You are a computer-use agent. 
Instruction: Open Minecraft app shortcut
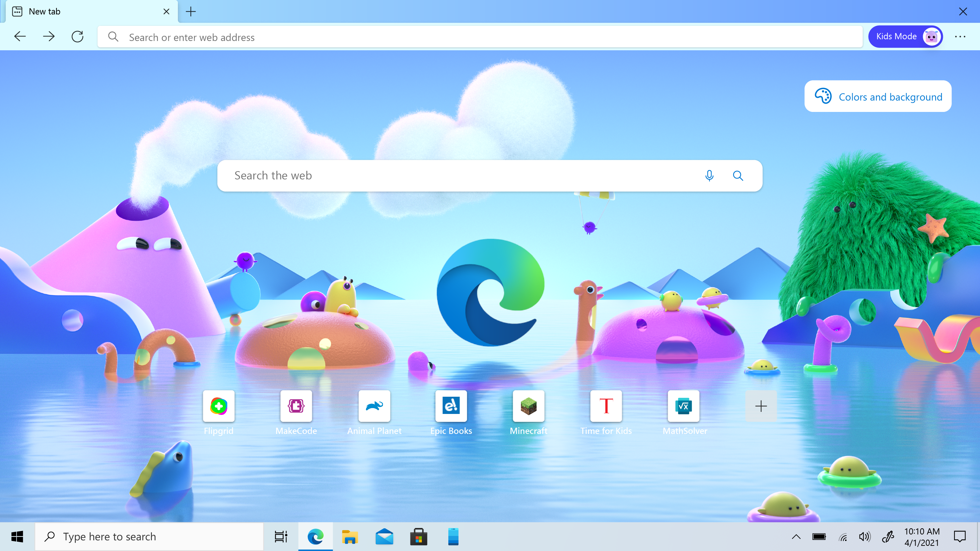click(x=528, y=406)
